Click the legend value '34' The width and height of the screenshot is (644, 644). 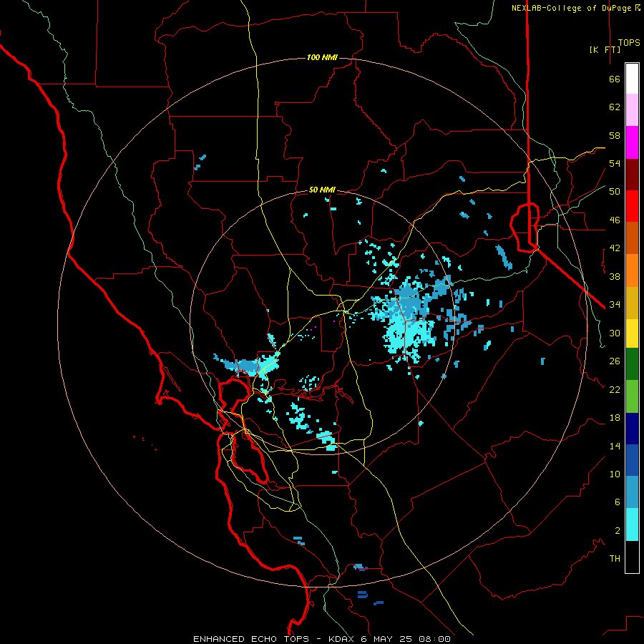pyautogui.click(x=615, y=305)
